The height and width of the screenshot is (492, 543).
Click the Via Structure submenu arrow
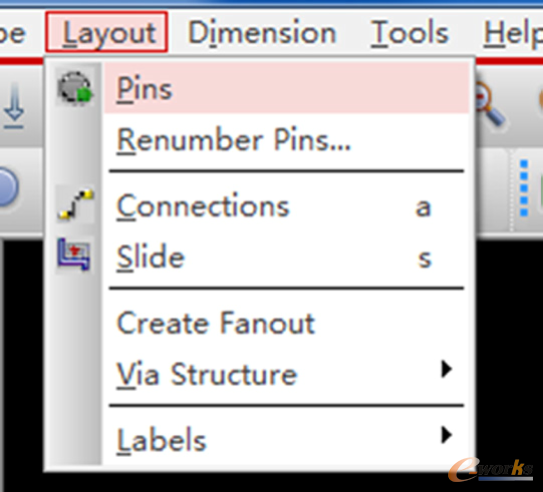tap(446, 369)
